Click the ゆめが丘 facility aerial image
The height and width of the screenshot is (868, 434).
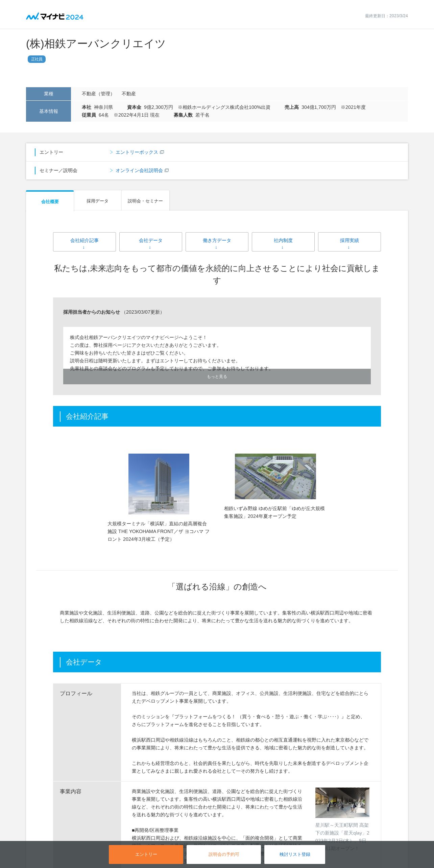click(x=275, y=476)
